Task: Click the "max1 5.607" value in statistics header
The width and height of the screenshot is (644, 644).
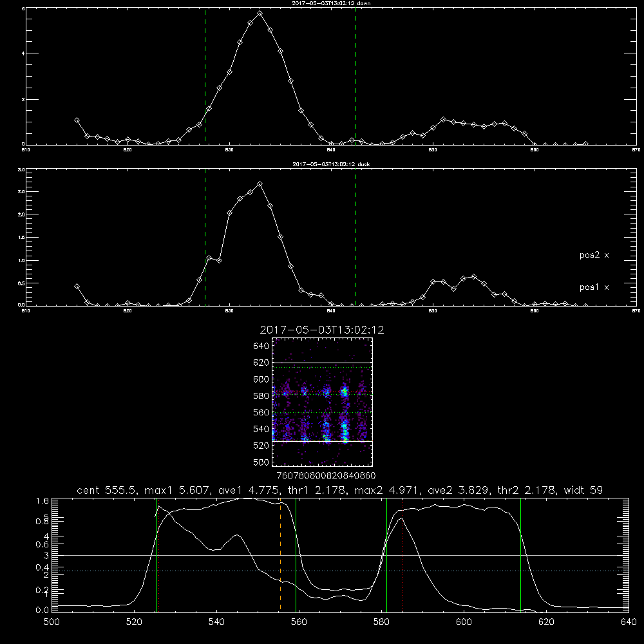Action: 177,490
